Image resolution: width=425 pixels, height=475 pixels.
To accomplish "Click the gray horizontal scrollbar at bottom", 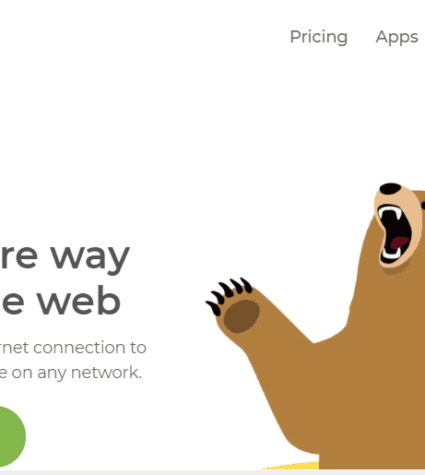I will pyautogui.click(x=212, y=472).
